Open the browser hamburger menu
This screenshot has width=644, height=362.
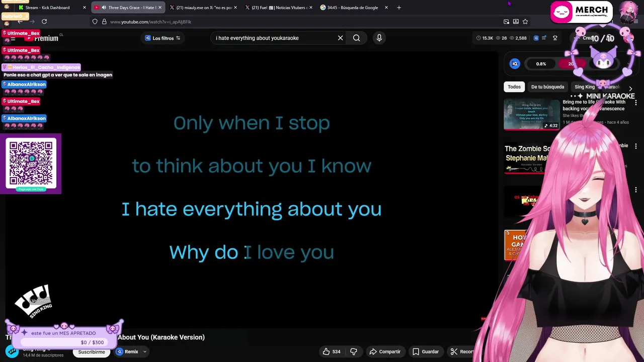click(x=636, y=22)
